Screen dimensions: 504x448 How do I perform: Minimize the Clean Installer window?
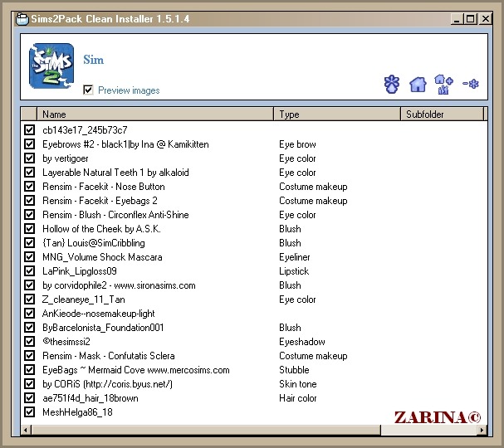click(457, 19)
